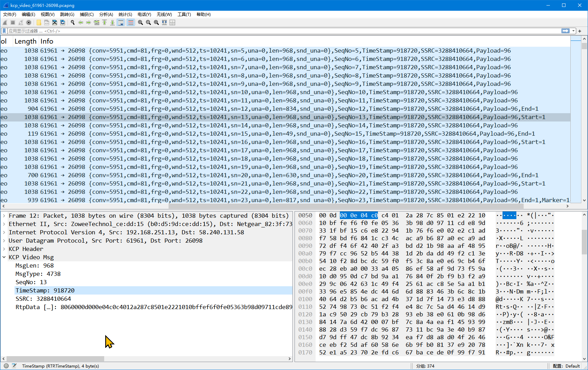The height and width of the screenshot is (370, 588).
Task: Expand the Frame 12 details node
Action: tap(4, 215)
